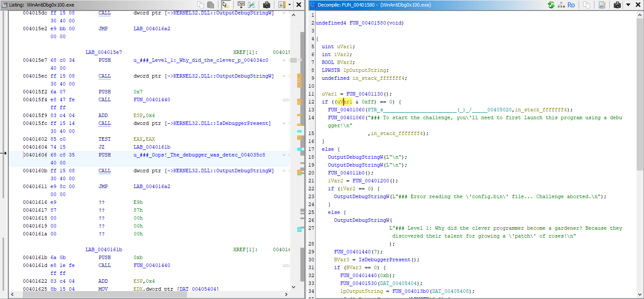
Task: Click the Paste icon in Listing toolbar
Action: click(211, 5)
